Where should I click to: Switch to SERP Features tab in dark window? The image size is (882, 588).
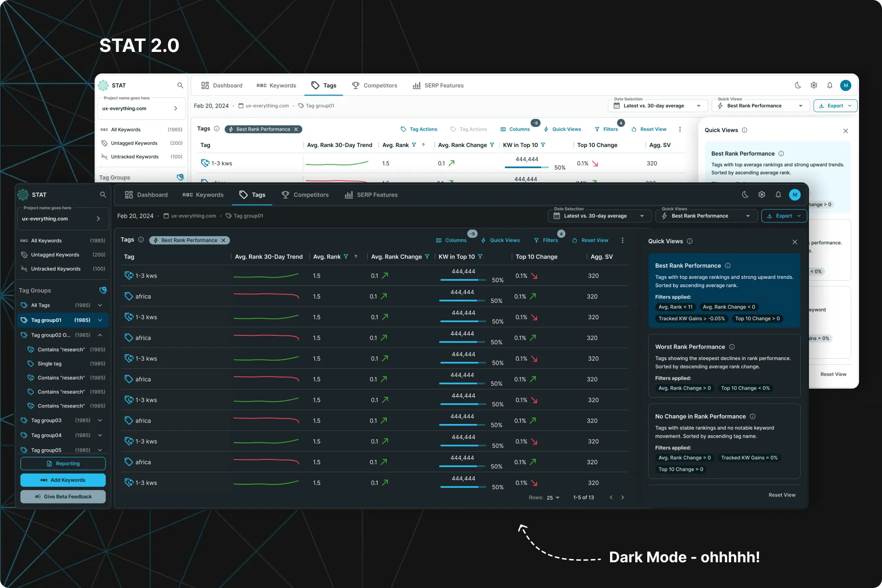tap(371, 195)
